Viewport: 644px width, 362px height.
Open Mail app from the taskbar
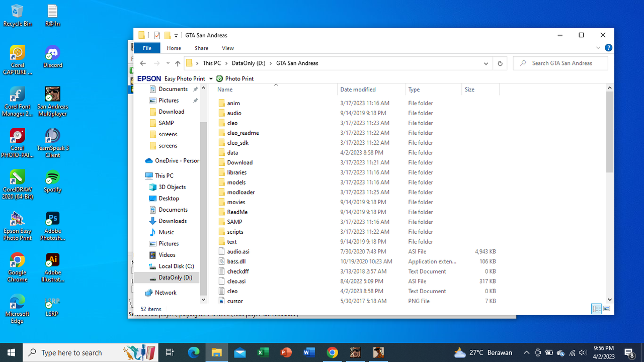click(239, 352)
